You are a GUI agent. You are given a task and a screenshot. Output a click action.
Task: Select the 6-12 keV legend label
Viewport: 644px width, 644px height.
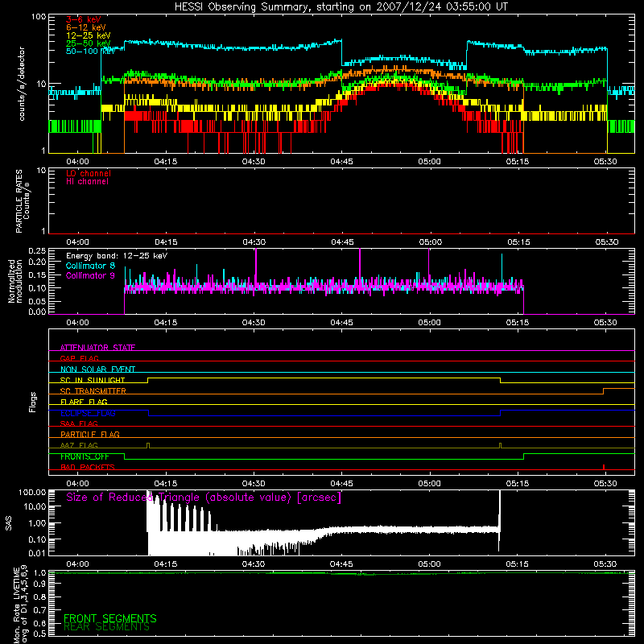(86, 27)
